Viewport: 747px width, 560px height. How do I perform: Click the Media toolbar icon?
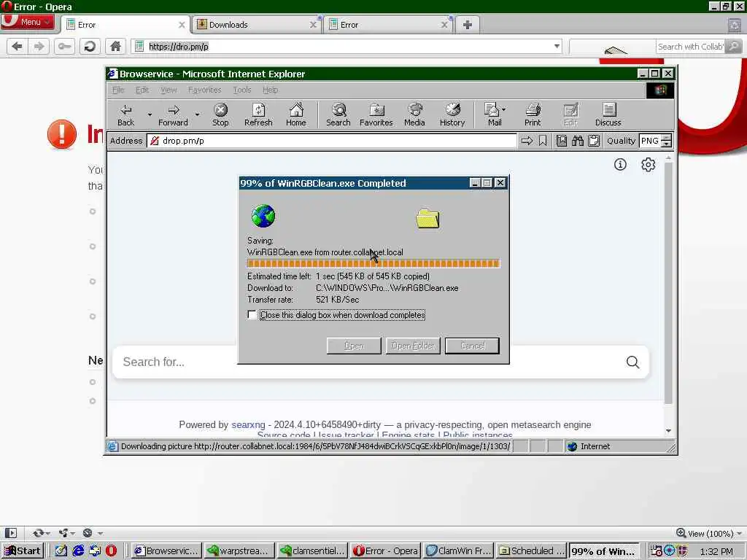click(414, 114)
